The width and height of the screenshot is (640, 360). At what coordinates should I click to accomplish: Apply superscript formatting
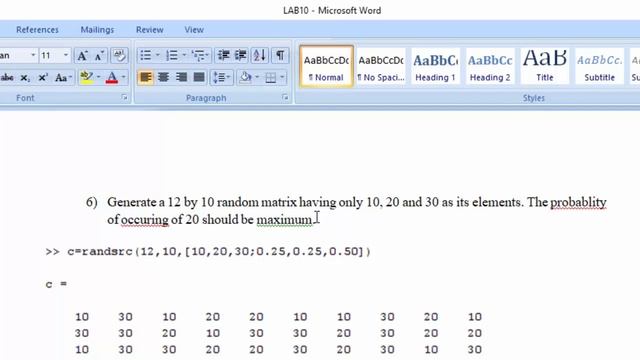(x=43, y=78)
